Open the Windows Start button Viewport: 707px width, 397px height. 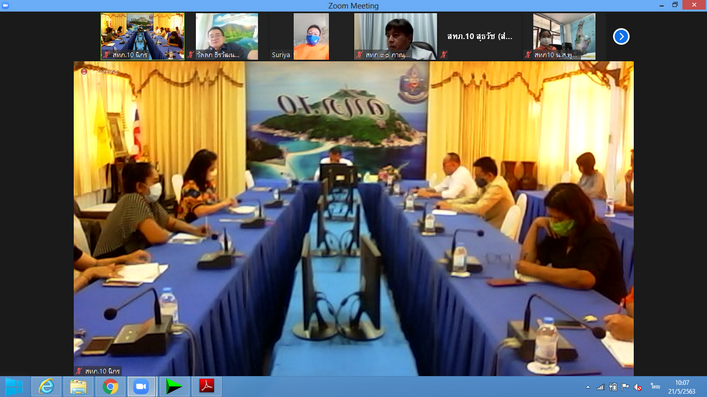tap(14, 387)
